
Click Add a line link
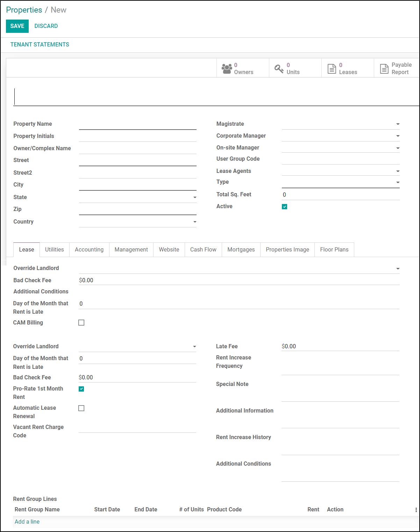(x=27, y=522)
